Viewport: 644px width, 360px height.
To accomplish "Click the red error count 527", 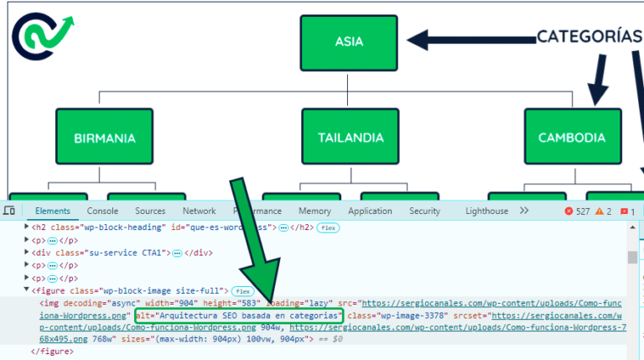I will tap(578, 211).
